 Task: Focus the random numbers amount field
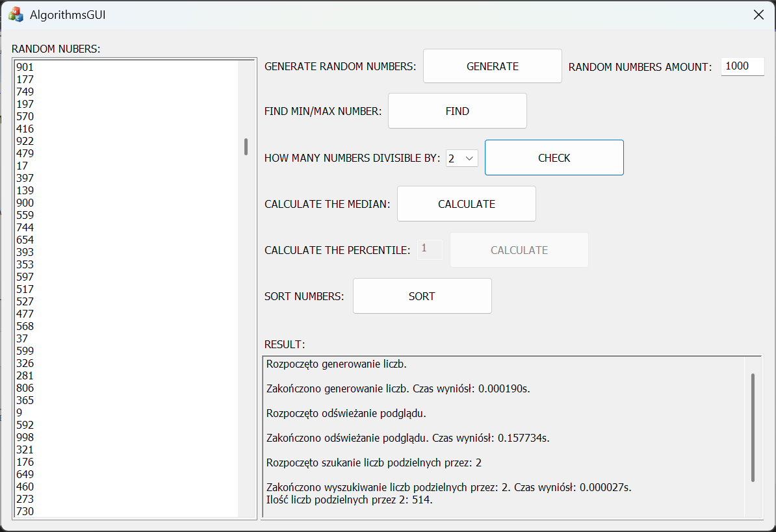(x=742, y=66)
